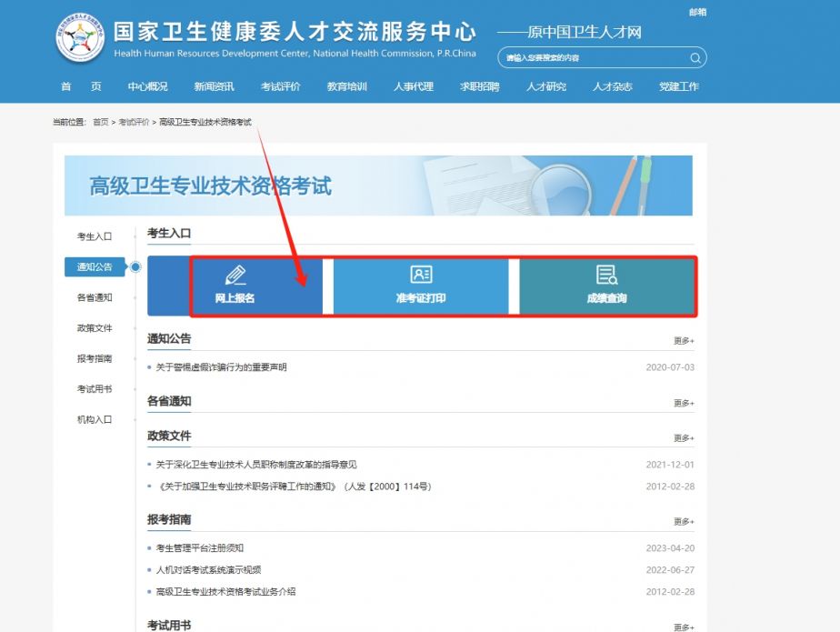
Task: Select 考试用书 in the left sidebar
Action: 95,389
